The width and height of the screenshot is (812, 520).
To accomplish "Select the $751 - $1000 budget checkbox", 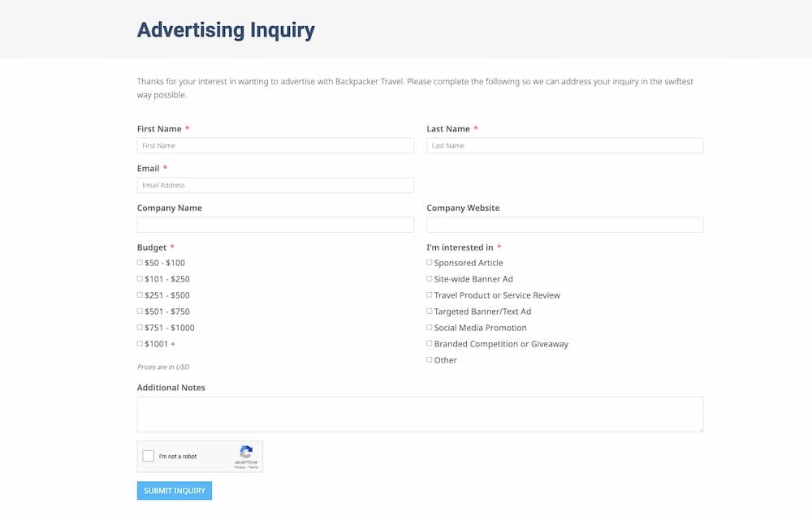I will (x=140, y=327).
